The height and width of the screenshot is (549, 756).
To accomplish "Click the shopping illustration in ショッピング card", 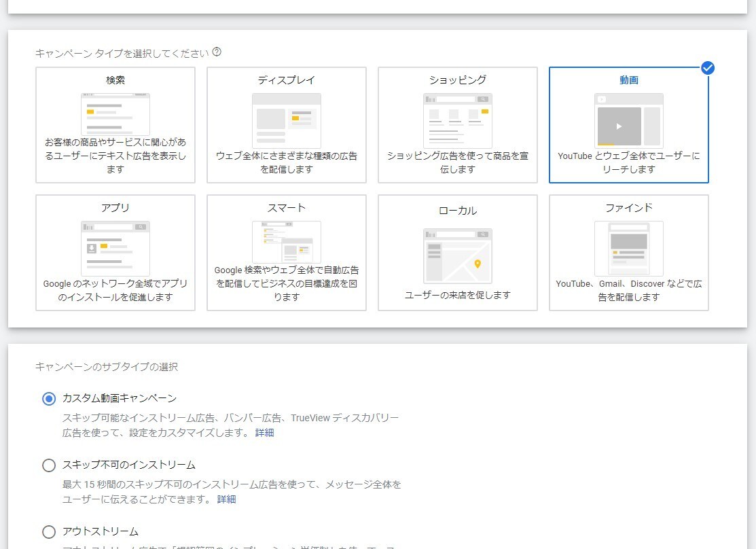I will [x=458, y=121].
